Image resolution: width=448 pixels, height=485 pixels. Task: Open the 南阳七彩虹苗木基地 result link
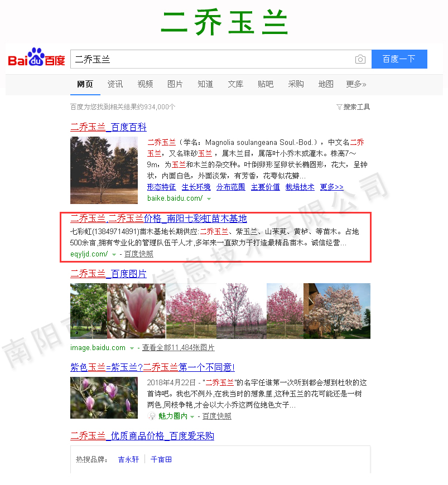(158, 218)
